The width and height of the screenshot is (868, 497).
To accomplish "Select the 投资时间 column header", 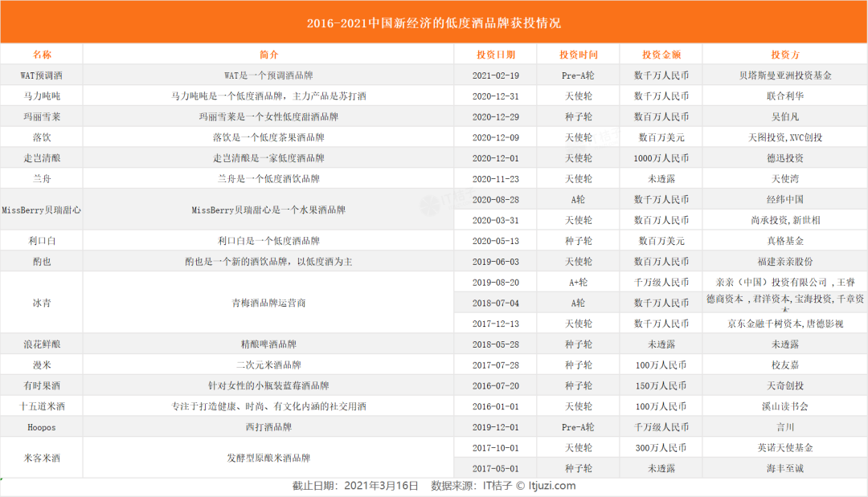I will pos(578,55).
